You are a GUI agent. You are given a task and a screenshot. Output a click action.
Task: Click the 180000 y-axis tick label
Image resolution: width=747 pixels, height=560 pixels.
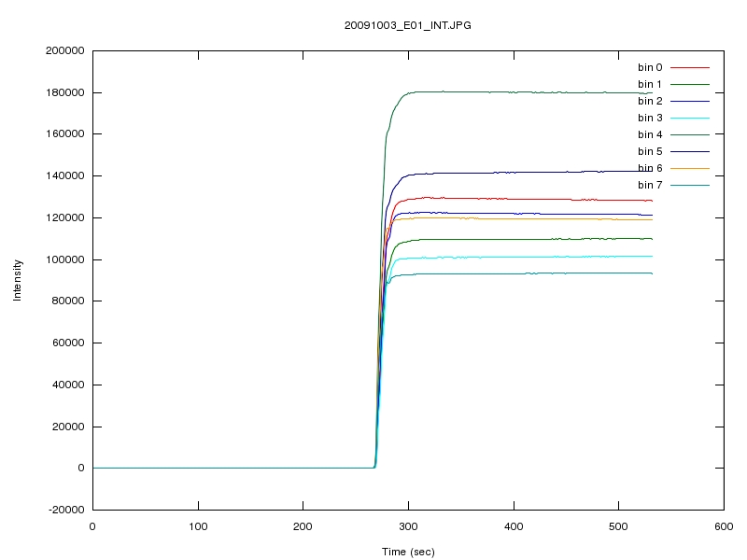pyautogui.click(x=64, y=92)
